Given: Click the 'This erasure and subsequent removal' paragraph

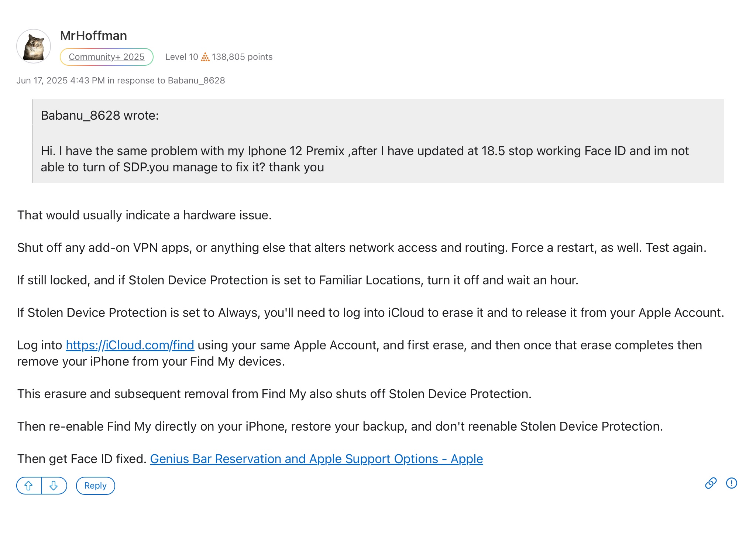Looking at the screenshot, I should 274,394.
